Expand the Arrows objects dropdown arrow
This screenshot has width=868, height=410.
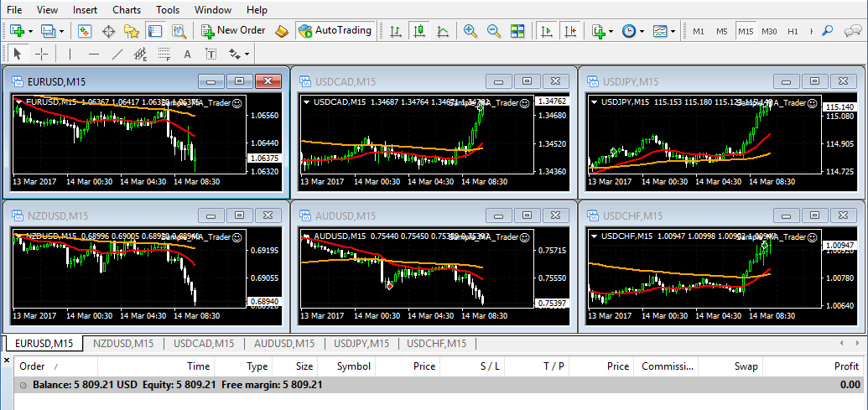(247, 54)
